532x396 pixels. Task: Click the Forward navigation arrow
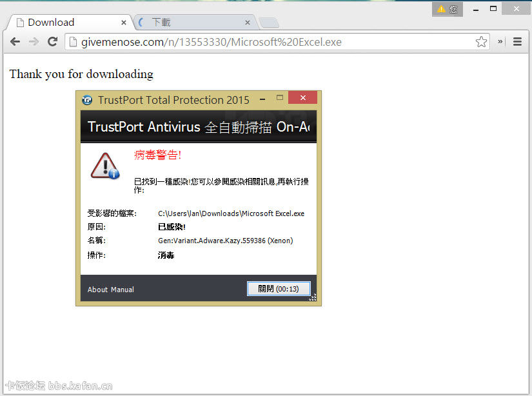pos(34,42)
